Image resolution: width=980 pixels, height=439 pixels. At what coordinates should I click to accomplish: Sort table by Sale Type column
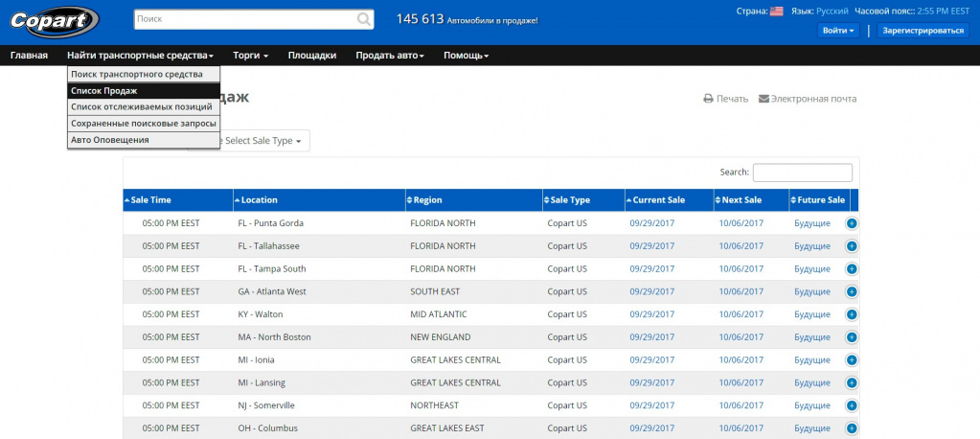pos(583,200)
